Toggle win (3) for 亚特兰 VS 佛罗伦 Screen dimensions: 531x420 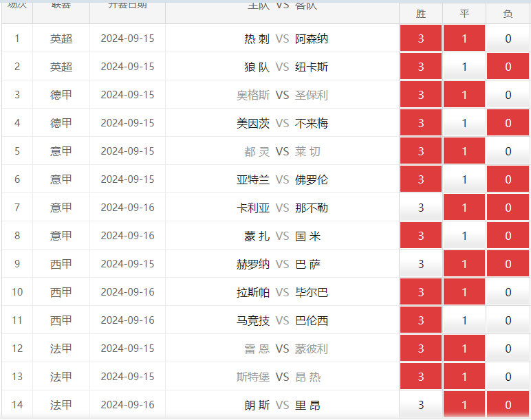click(420, 179)
